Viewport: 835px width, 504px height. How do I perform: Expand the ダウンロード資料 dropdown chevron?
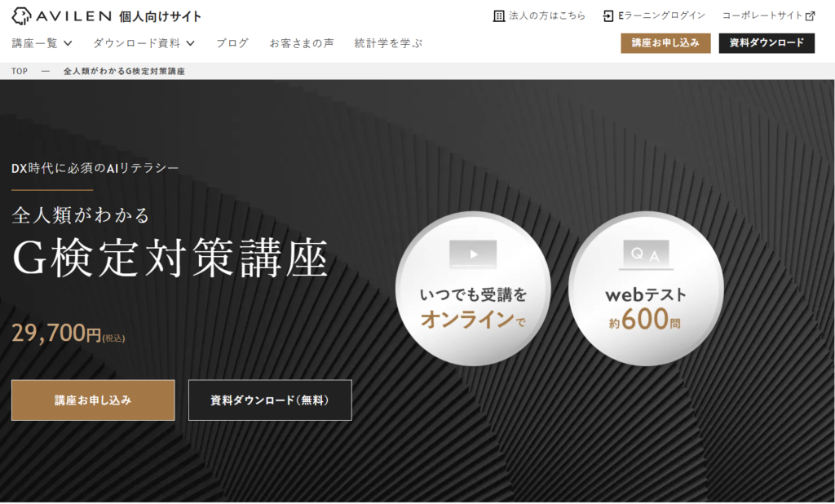point(190,43)
